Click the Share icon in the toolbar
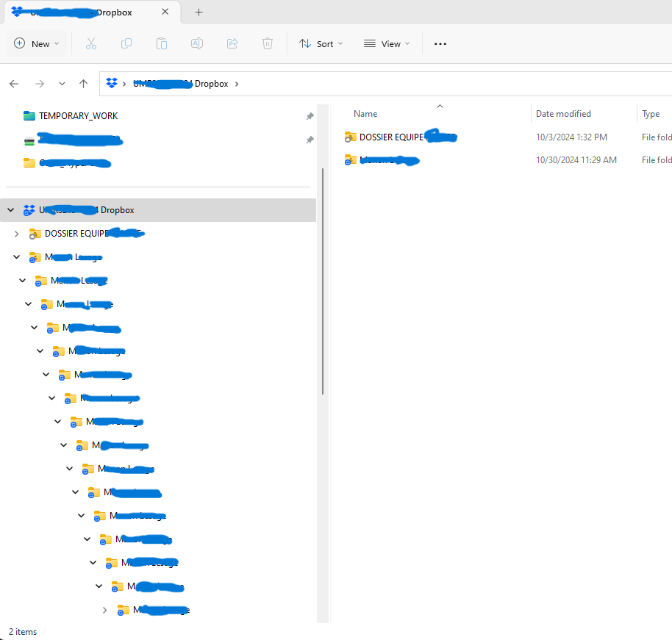This screenshot has width=672, height=640. (232, 43)
